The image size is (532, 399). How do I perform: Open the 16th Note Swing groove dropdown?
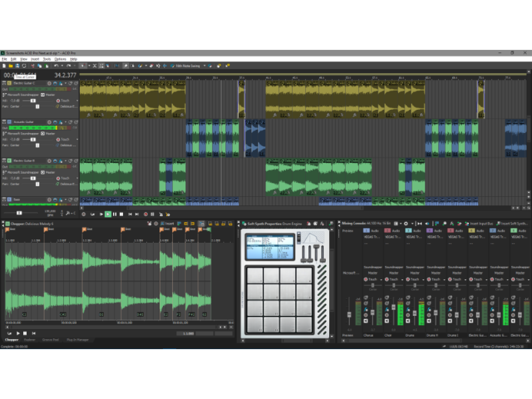[x=204, y=66]
